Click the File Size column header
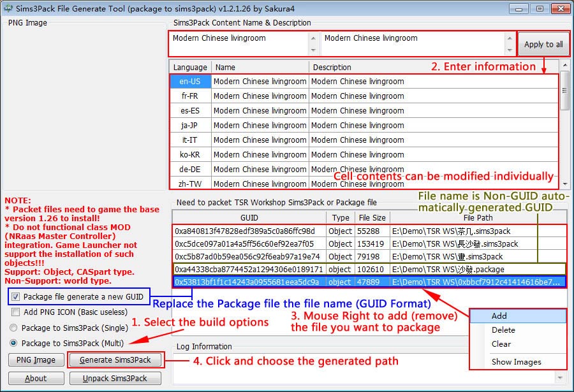Viewport: 574px width, 392px height. pyautogui.click(x=372, y=218)
